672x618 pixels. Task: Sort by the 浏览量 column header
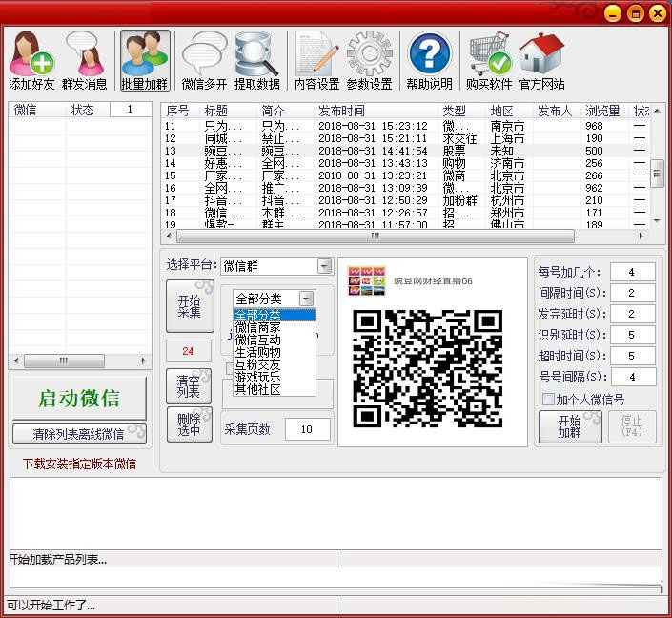point(604,111)
